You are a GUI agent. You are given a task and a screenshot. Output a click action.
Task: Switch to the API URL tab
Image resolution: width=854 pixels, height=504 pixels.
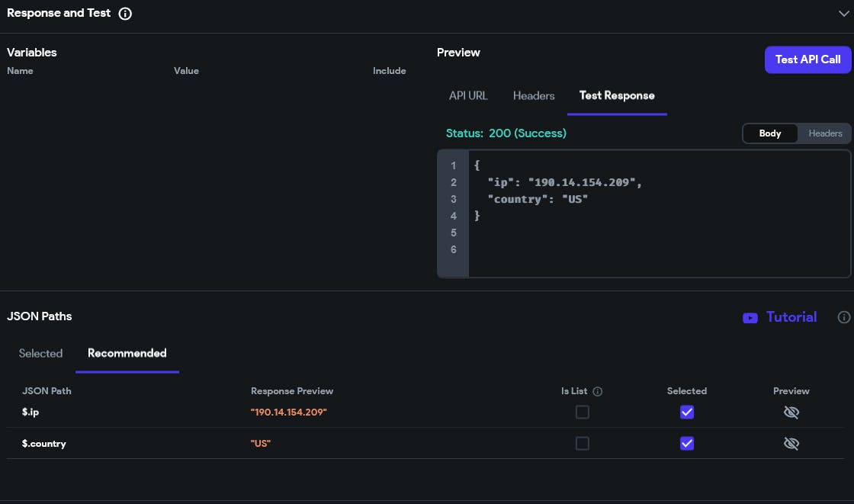pos(468,95)
